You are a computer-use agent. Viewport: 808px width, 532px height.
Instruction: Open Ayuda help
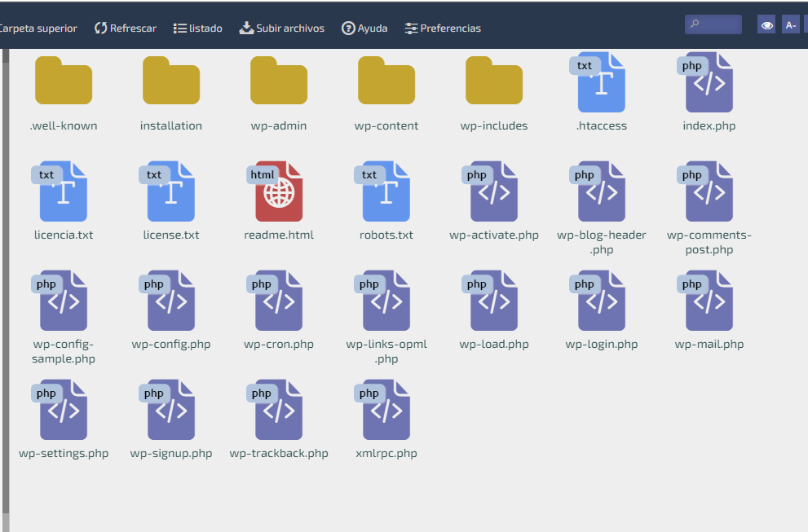coord(364,28)
